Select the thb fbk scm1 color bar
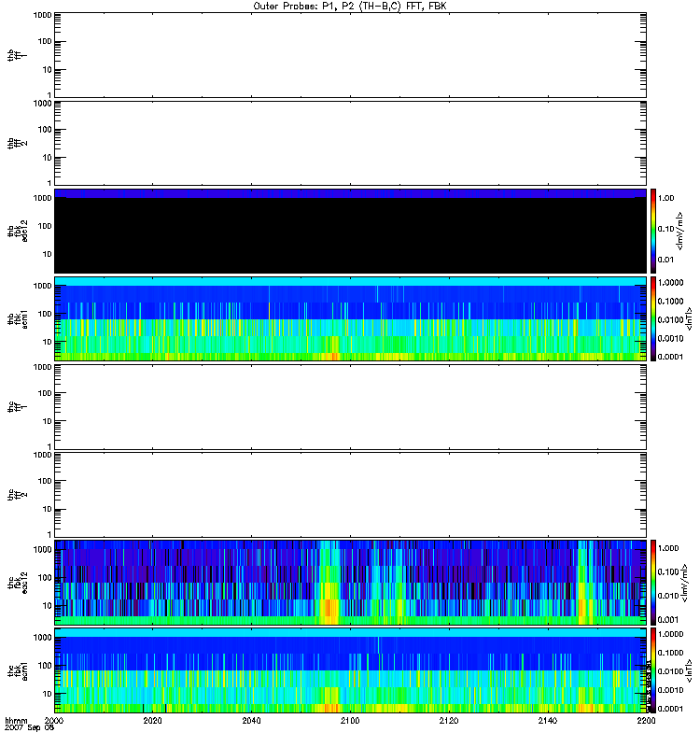Viewport: 700px width, 747px height. [653, 319]
